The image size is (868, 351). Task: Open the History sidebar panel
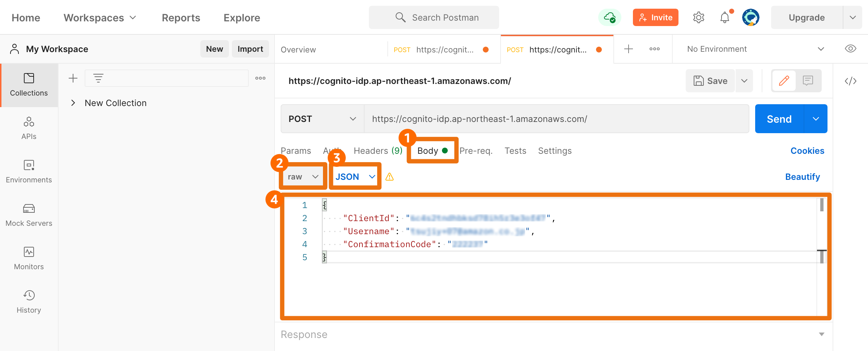click(x=29, y=302)
